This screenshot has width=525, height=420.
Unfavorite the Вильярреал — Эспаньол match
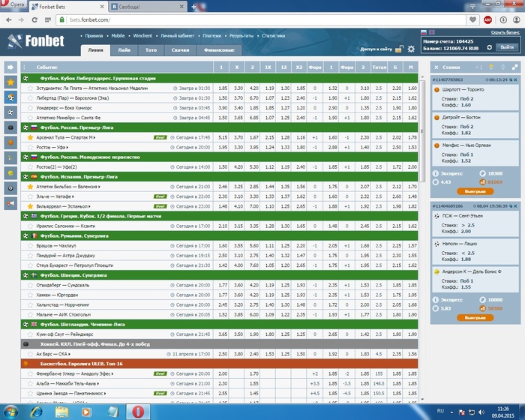pos(30,206)
